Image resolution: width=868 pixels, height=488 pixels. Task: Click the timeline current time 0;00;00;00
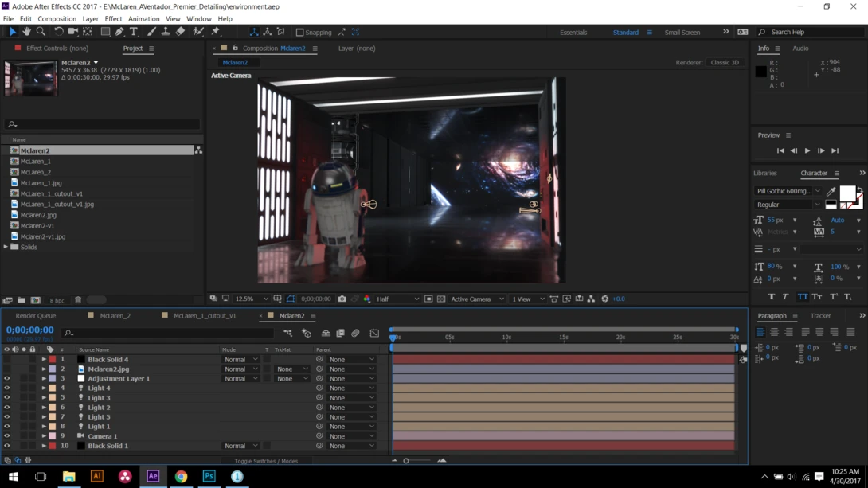pos(30,330)
